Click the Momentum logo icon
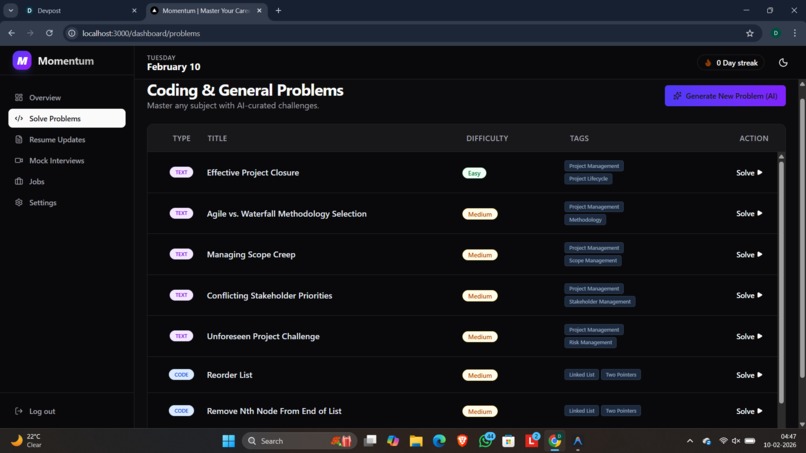Screen dimensions: 806x453 [22, 61]
